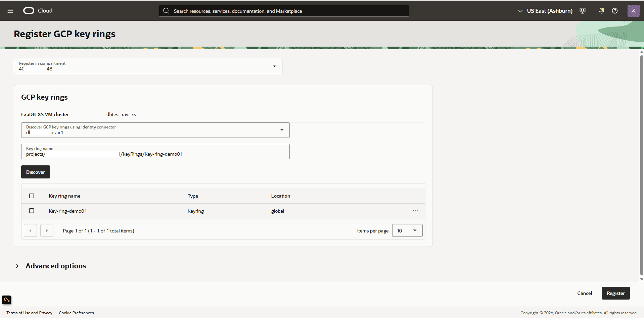Click the floating support widget icon
The image size is (644, 318).
coord(6,300)
